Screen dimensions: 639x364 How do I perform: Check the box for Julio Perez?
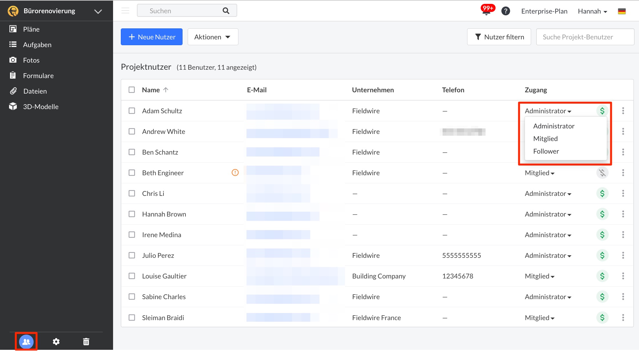[131, 255]
